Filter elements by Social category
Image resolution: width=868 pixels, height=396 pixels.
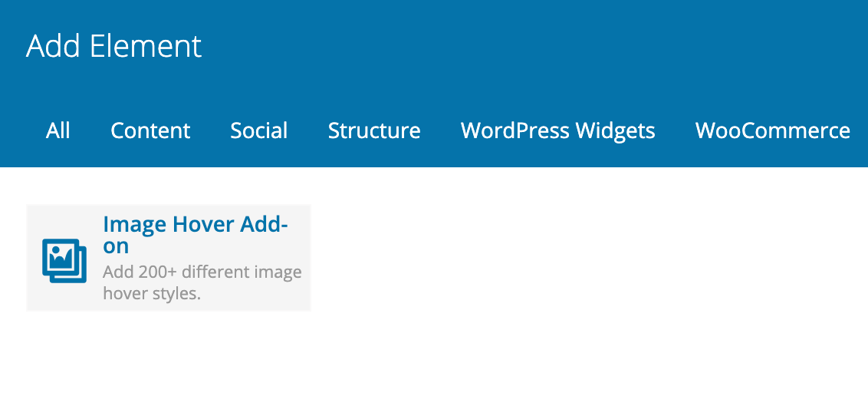(x=259, y=130)
